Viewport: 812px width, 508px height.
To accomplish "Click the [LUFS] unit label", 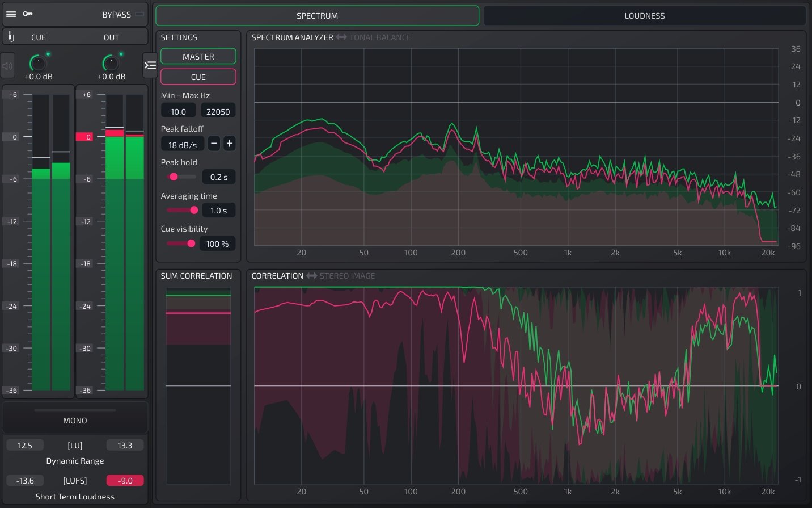I will click(75, 481).
